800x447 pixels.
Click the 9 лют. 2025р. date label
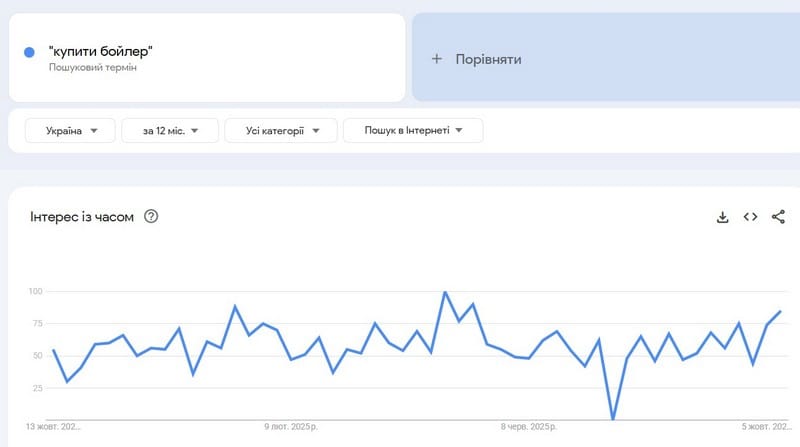pyautogui.click(x=296, y=427)
